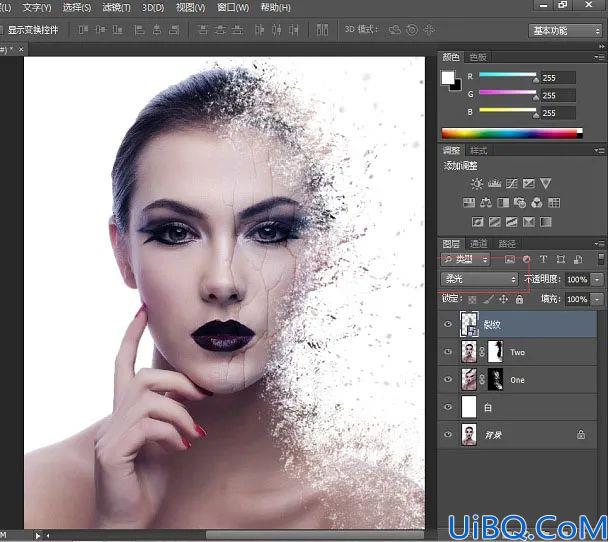608x542 pixels.
Task: Toggle the 显示变换控件 checkbox
Action: coord(1,30)
